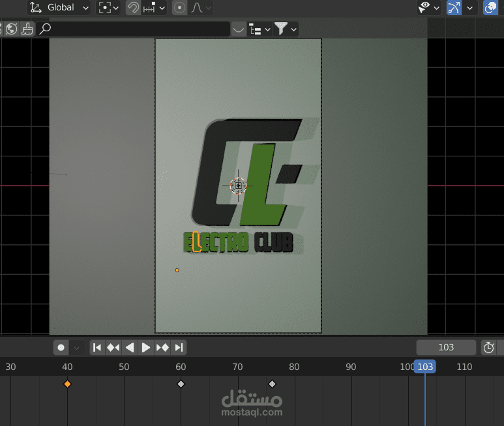The height and width of the screenshot is (426, 504).
Task: Click the 3D cursor in the viewport
Action: (x=238, y=186)
